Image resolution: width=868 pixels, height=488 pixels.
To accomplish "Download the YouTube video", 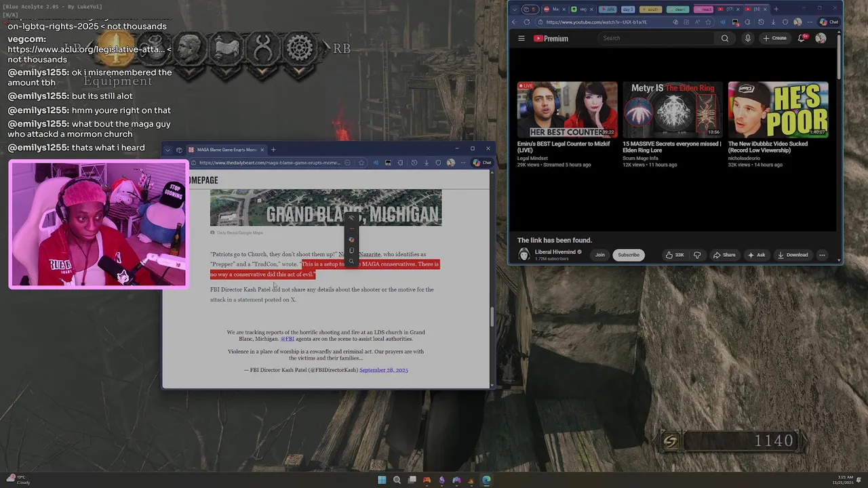I will coord(793,255).
